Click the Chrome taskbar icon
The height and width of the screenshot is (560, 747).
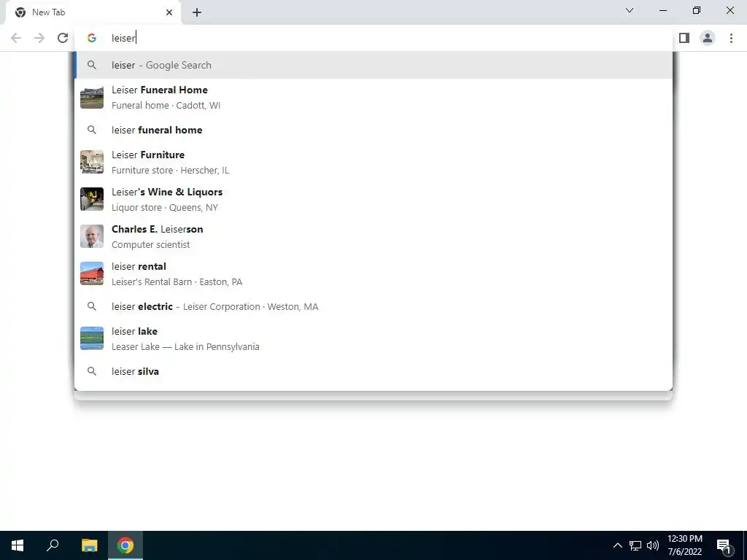[125, 545]
